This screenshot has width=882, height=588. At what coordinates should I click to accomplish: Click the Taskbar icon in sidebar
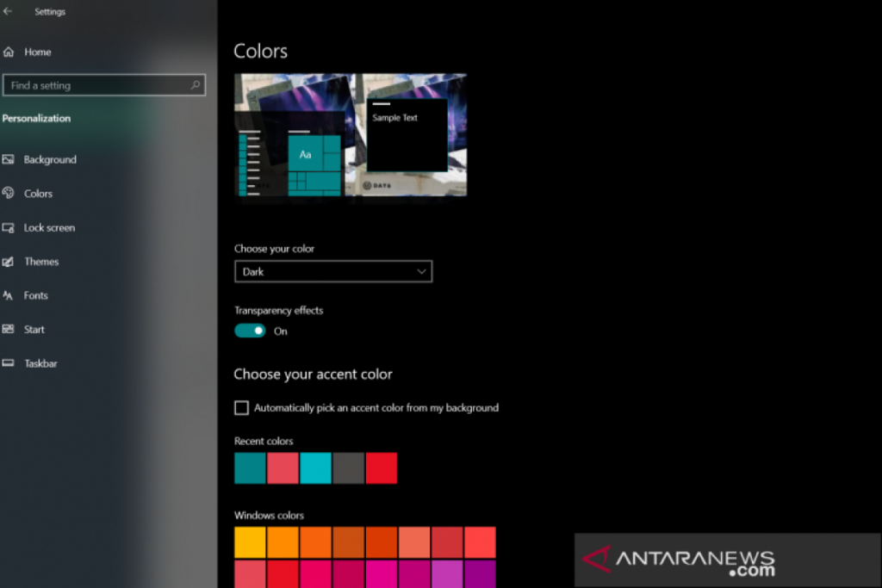[x=9, y=363]
